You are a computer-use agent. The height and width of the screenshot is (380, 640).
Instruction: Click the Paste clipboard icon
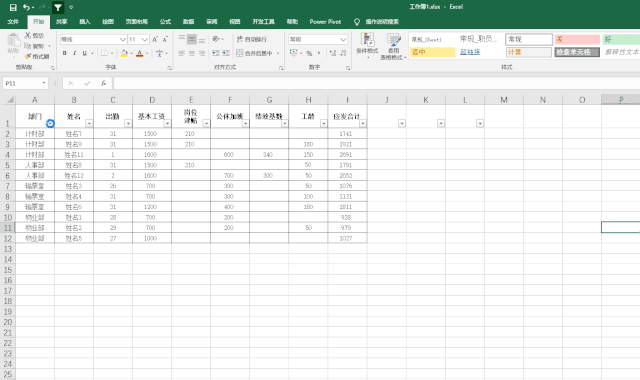pyautogui.click(x=13, y=41)
